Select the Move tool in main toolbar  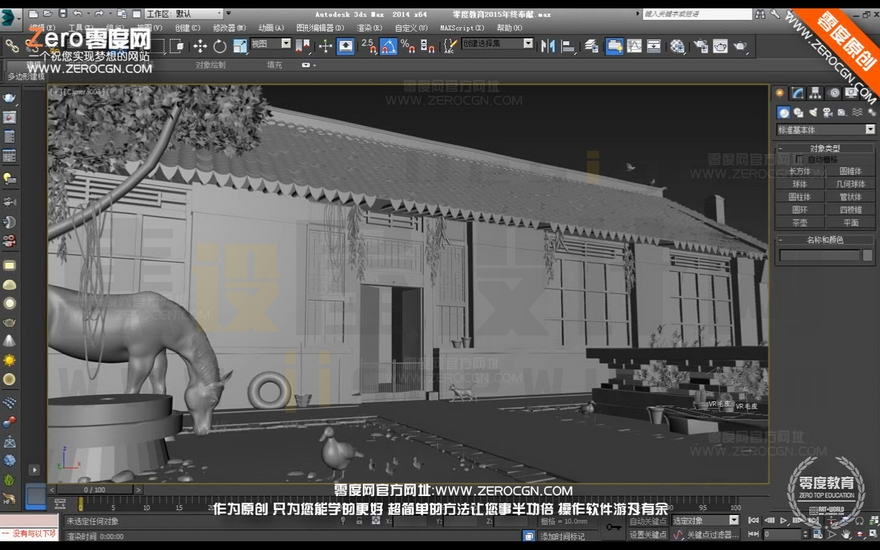(x=200, y=46)
